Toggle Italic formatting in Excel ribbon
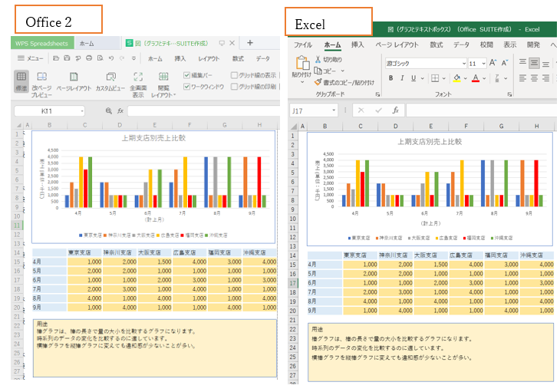 point(401,78)
